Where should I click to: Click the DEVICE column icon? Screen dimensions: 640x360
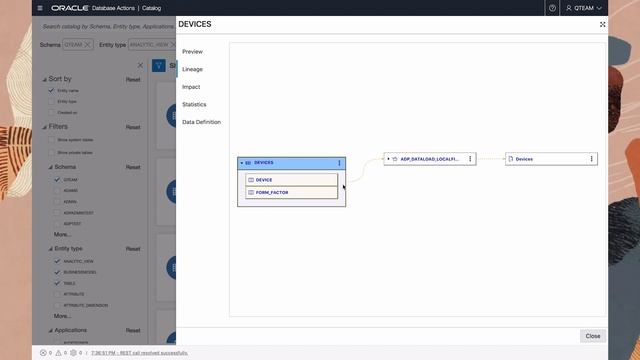coord(251,180)
